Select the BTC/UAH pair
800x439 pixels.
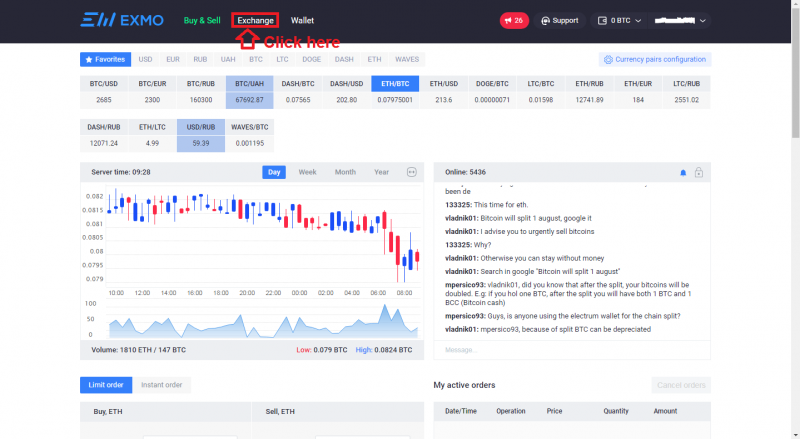(249, 92)
